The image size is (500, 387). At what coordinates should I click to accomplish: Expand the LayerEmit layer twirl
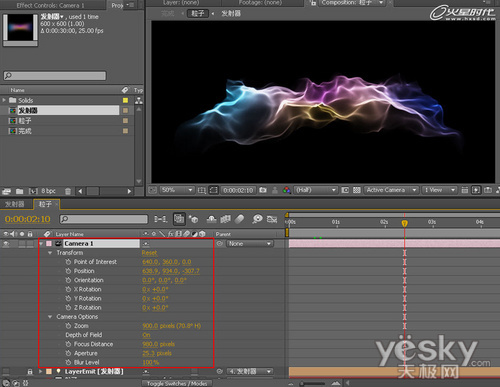pos(41,371)
